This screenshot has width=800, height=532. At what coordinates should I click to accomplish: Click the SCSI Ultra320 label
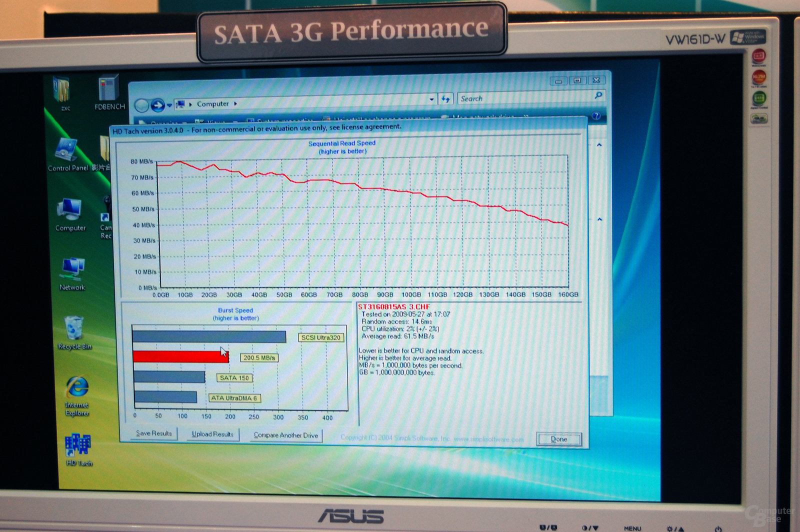pos(320,337)
